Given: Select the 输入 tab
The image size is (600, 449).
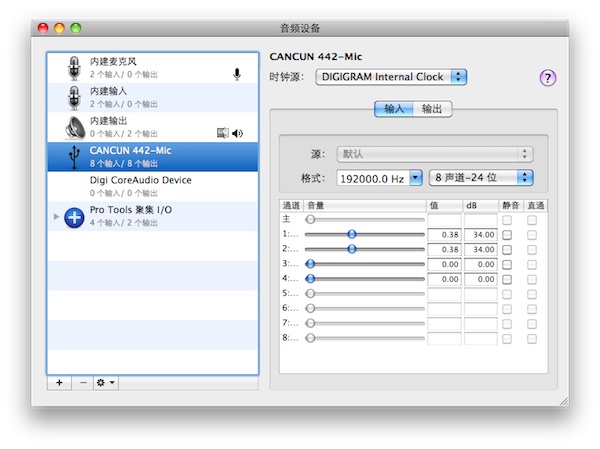Looking at the screenshot, I should click(393, 109).
